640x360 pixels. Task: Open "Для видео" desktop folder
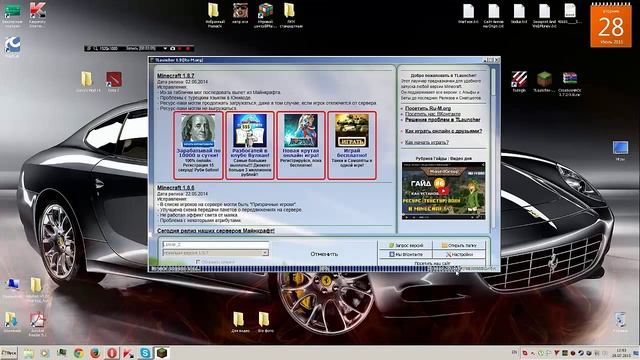240,322
